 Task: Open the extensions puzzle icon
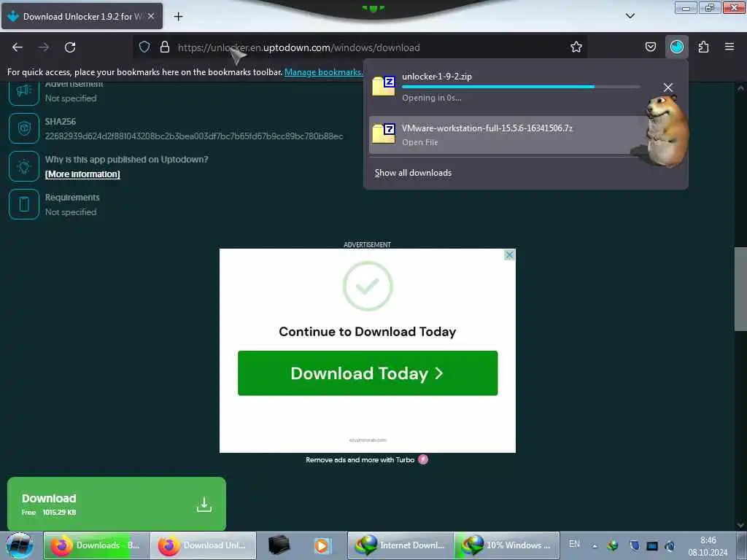click(703, 47)
